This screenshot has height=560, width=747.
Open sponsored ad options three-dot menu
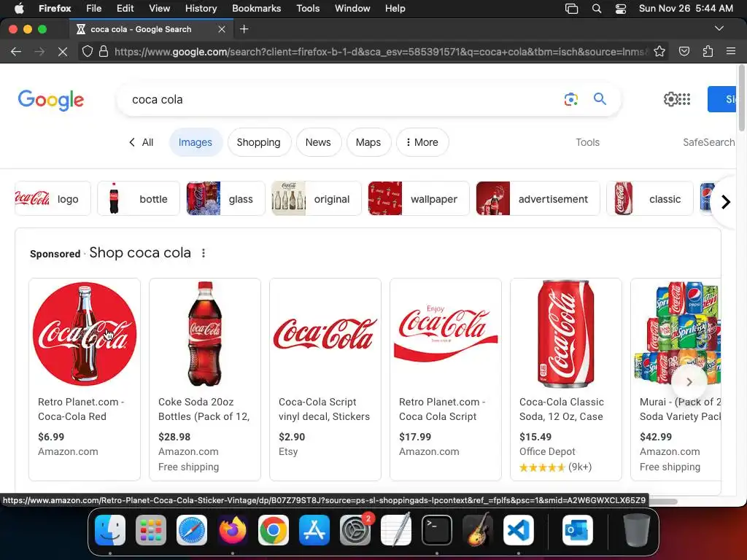(x=204, y=253)
